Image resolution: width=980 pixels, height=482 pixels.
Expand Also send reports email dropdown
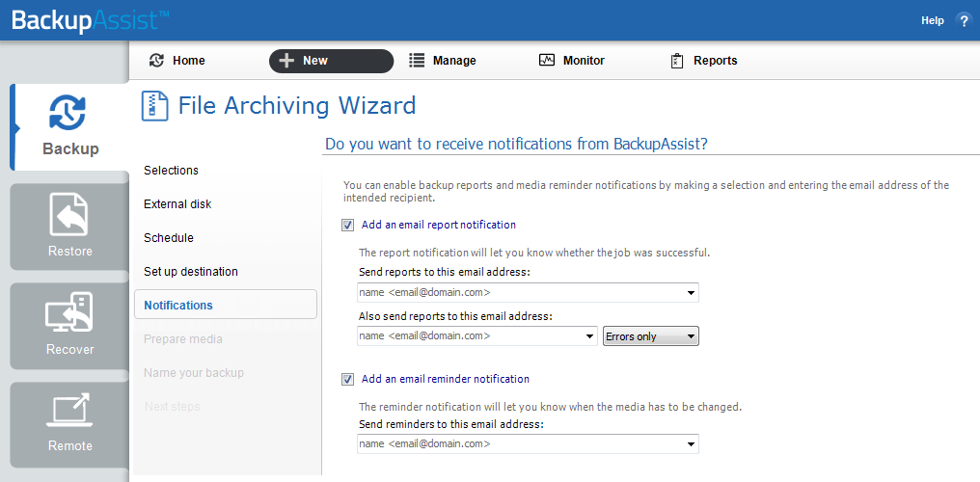(x=589, y=336)
